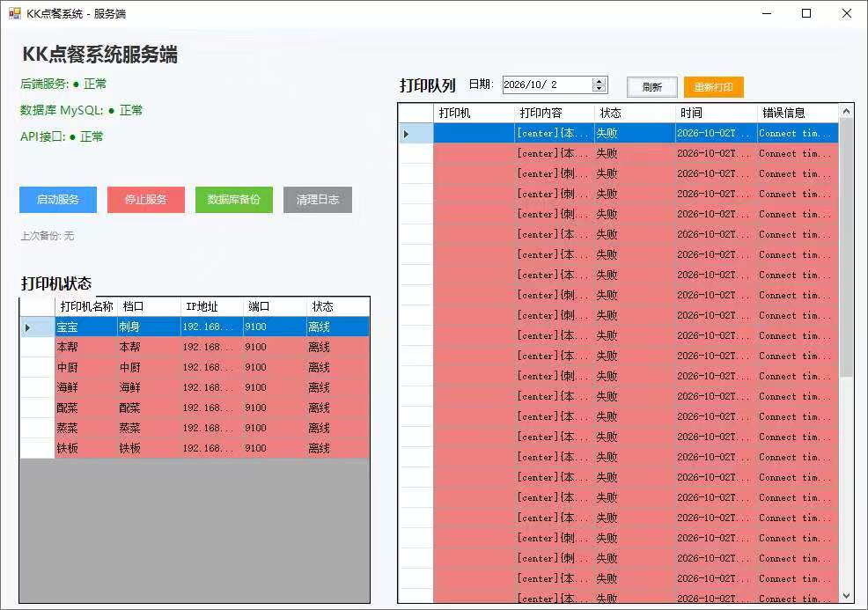Click the API接口 status label
Image resolution: width=868 pixels, height=610 pixels.
coord(62,136)
